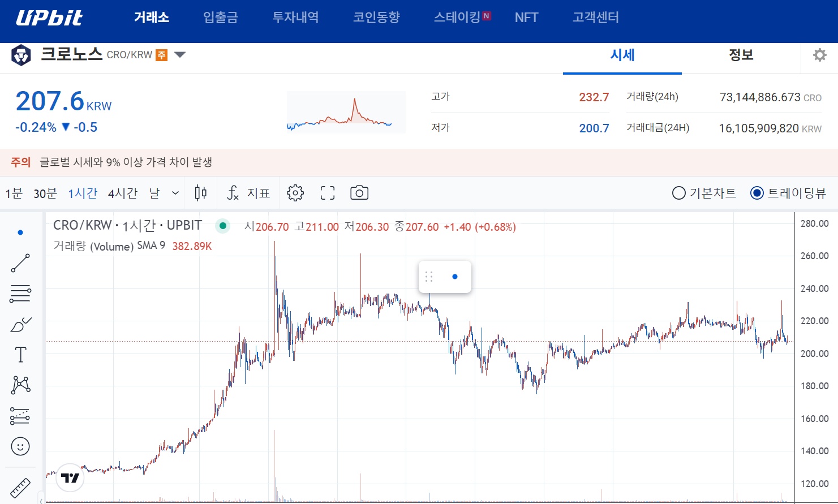This screenshot has width=838, height=504.
Task: Click the 73,144,886.673 volume value
Action: (x=760, y=97)
